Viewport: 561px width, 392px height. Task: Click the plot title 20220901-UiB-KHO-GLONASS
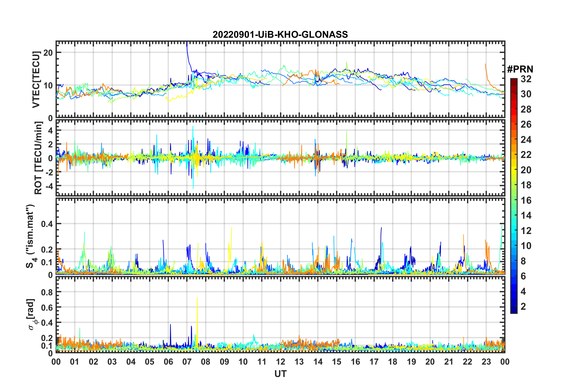tap(280, 34)
